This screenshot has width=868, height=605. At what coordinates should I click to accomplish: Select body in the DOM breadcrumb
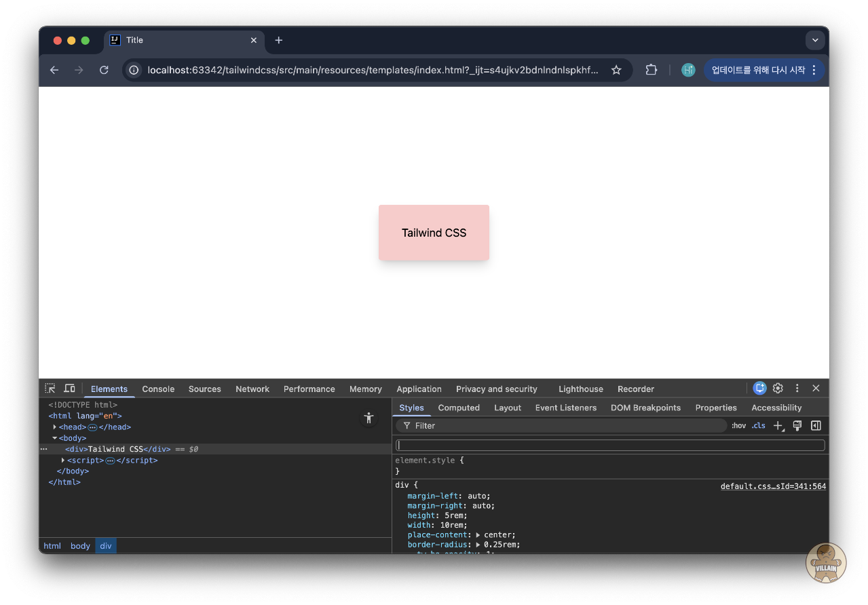(80, 546)
